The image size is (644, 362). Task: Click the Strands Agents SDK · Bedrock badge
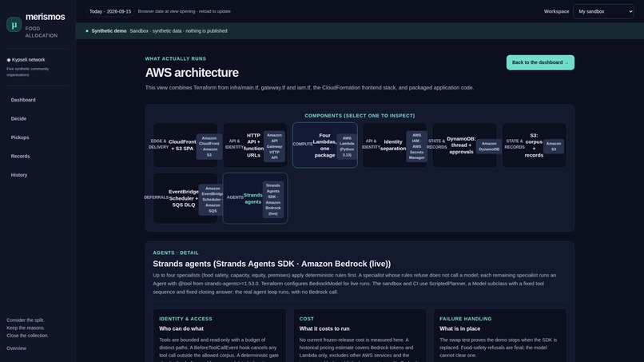click(272, 200)
